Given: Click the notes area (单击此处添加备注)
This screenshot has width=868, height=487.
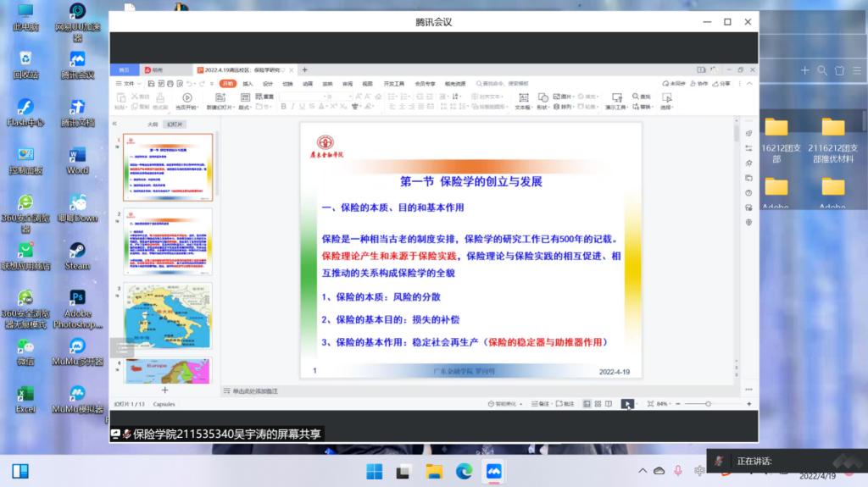Looking at the screenshot, I should point(254,390).
